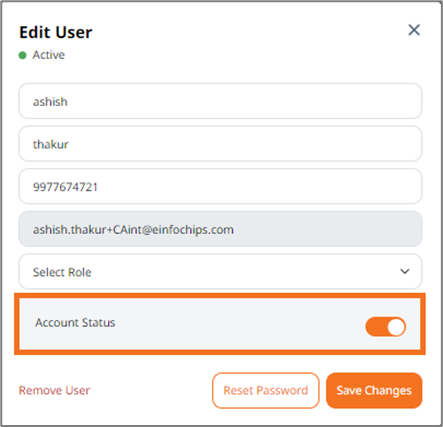
Task: Close the Edit User dialog
Action: point(414,30)
